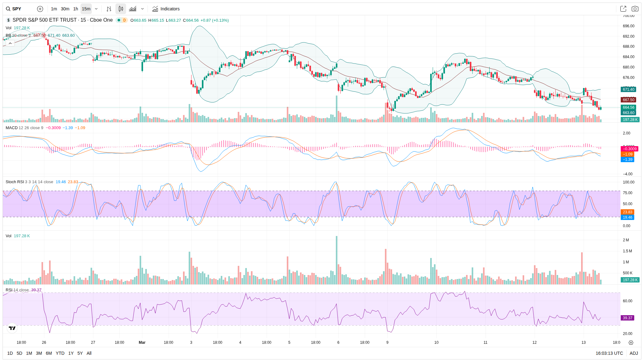Toggle ADJ price adjustment

(634, 353)
